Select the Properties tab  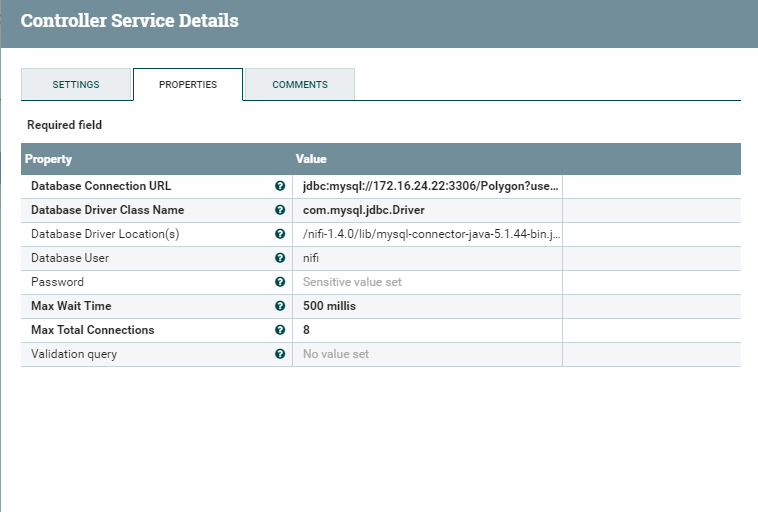coord(188,85)
